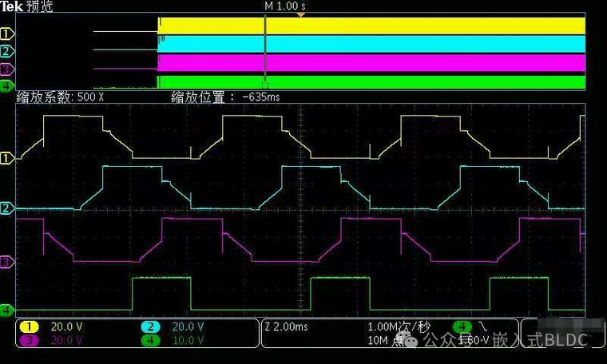Click the M 1.00 s main timebase readout
The image size is (607, 364).
click(x=285, y=6)
